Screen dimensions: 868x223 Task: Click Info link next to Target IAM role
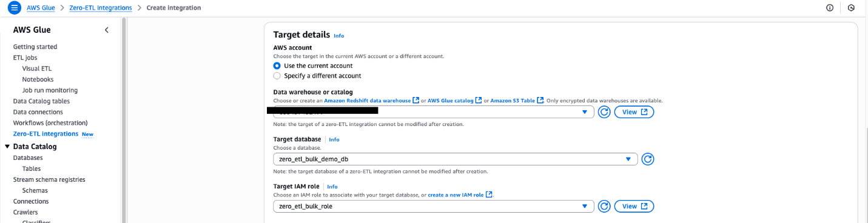click(332, 187)
